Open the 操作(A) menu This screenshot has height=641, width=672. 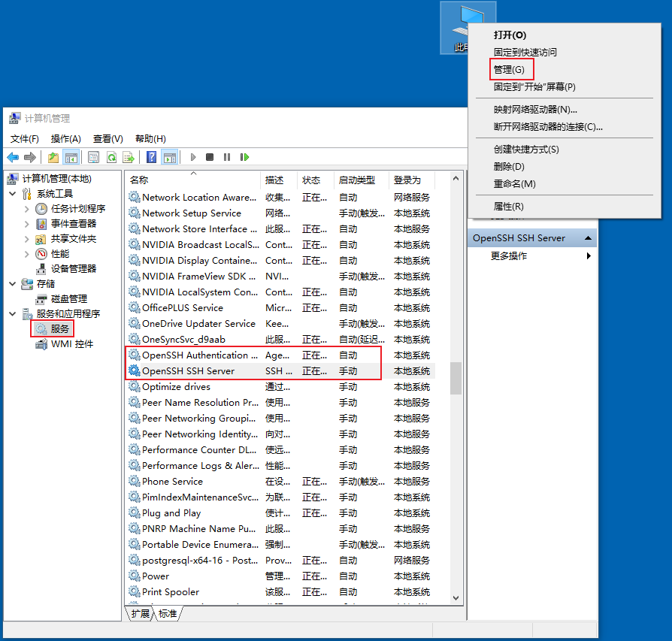pos(65,139)
